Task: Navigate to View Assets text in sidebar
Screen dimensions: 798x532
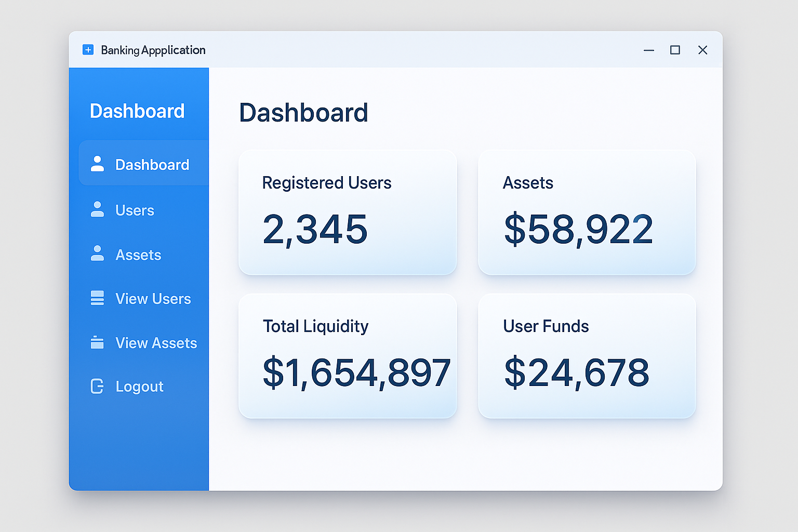Action: 156,343
